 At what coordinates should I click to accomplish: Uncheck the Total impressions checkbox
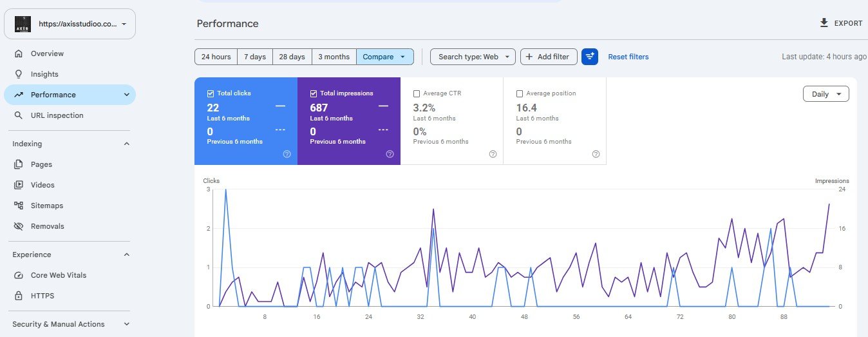[x=314, y=93]
